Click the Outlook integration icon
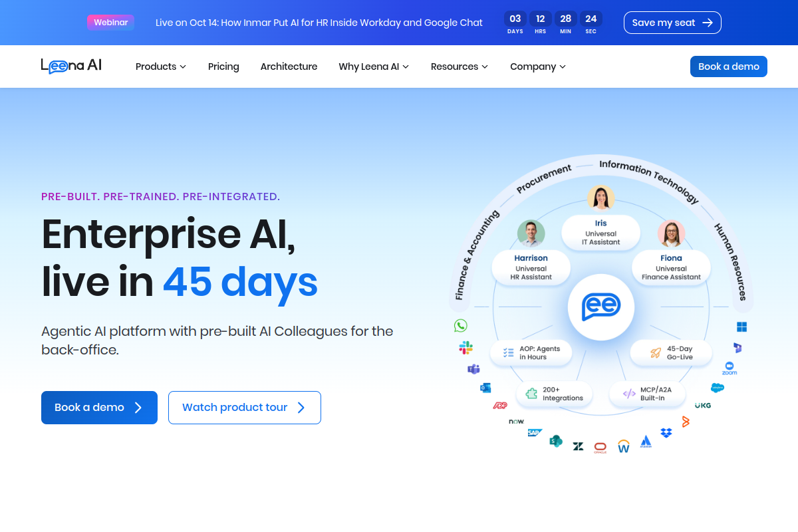The width and height of the screenshot is (798, 532). (x=485, y=388)
